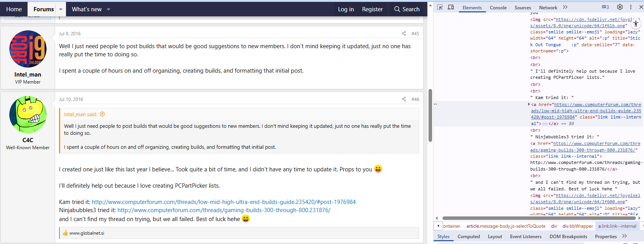
Task: Share post #45 via share icon
Action: point(404,33)
